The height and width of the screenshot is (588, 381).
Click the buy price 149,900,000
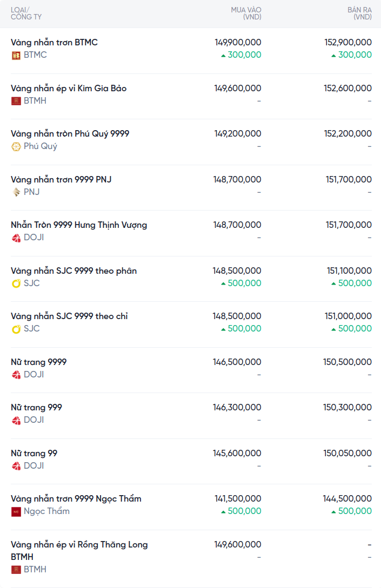(238, 42)
